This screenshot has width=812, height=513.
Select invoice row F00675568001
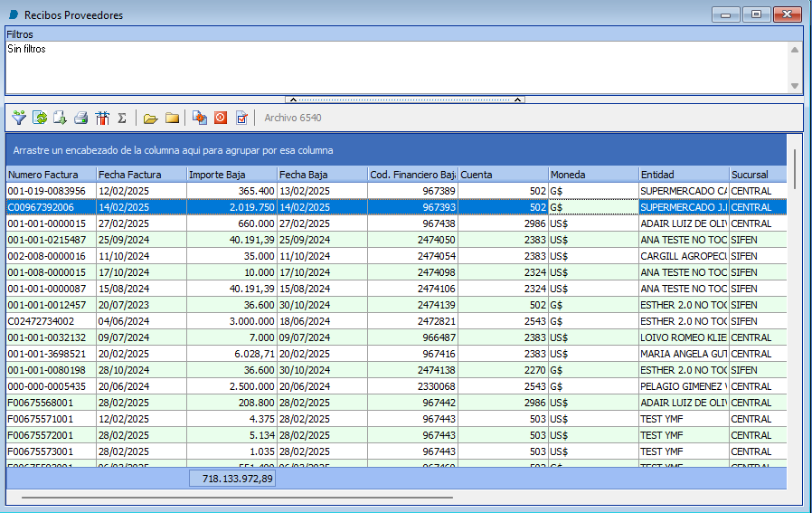pos(396,403)
